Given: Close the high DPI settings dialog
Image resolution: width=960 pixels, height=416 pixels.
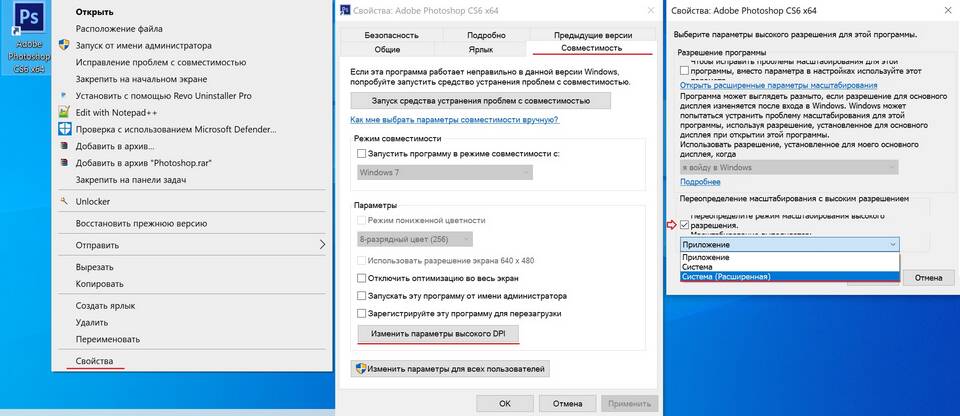Looking at the screenshot, I should pos(948,10).
